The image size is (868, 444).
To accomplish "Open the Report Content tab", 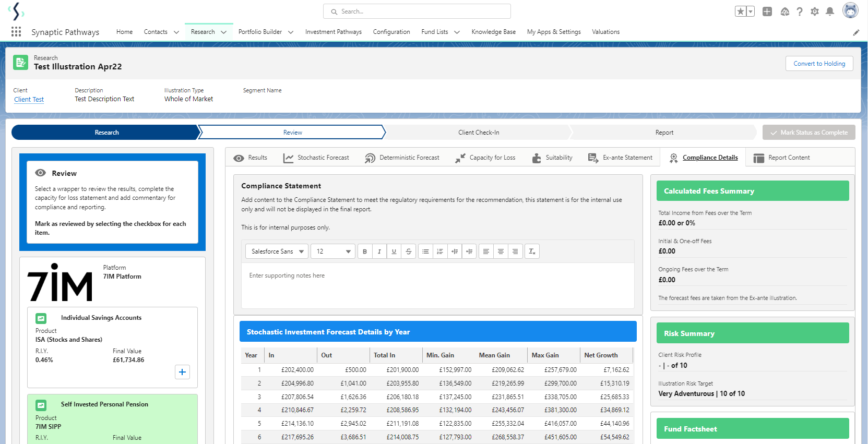I will tap(782, 158).
